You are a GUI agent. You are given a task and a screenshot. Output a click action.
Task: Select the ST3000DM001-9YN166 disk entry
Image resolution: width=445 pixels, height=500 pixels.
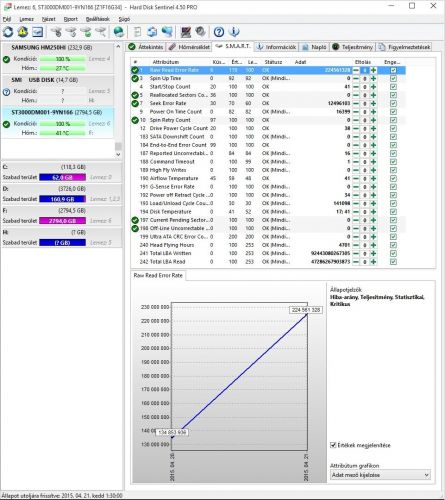click(x=57, y=122)
